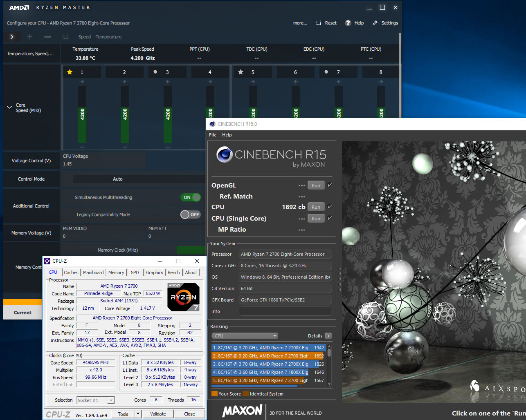
Task: Click plus above core 3 speed bar
Action: (x=168, y=82)
